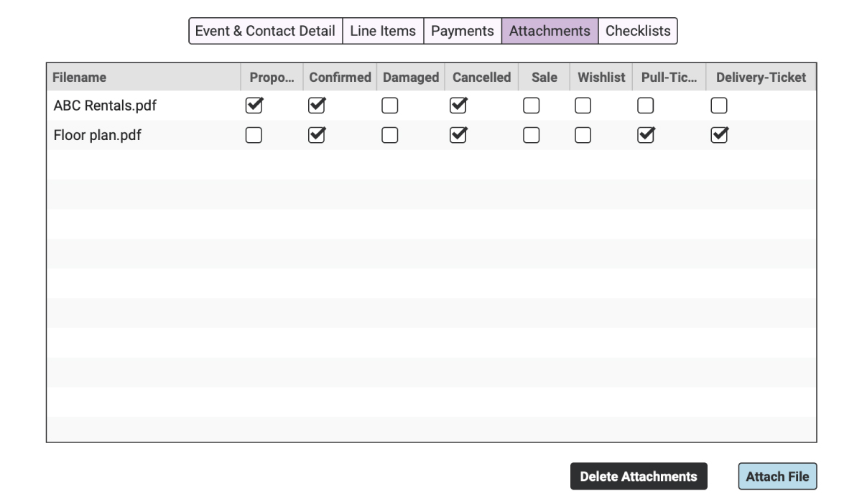The width and height of the screenshot is (862, 504).
Task: Uncheck Delivery-Ticket for Floor plan.pdf
Action: 718,135
